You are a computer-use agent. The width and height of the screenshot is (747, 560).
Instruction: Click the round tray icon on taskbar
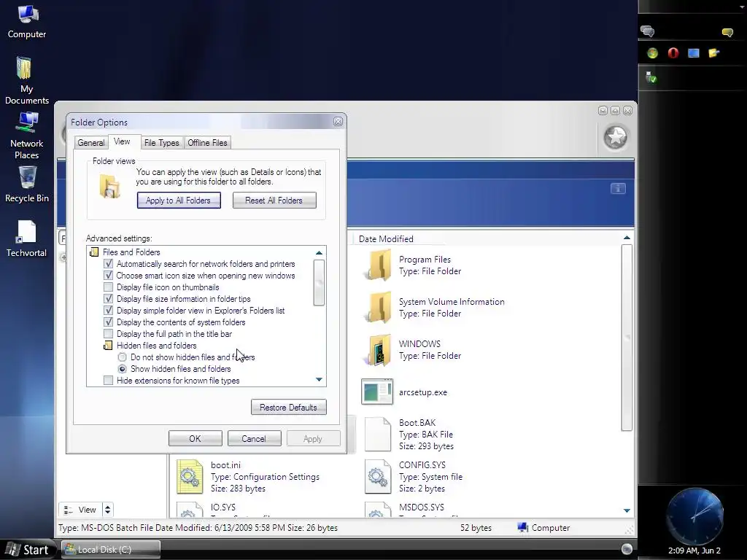tap(627, 549)
